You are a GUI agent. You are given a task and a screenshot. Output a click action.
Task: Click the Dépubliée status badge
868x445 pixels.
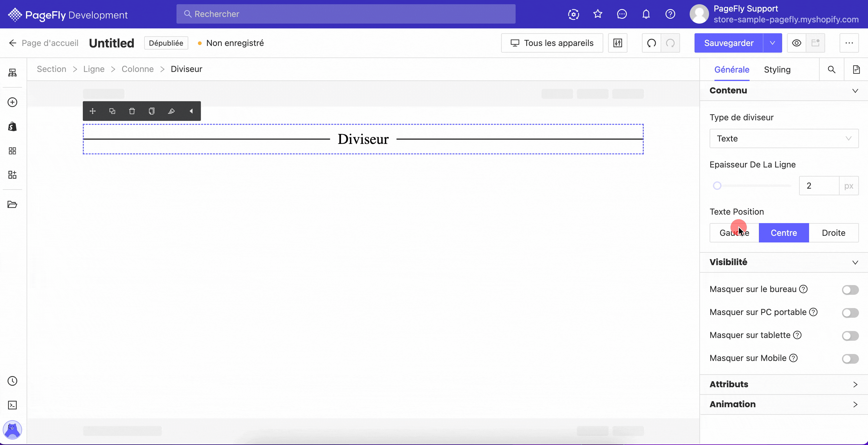click(166, 43)
